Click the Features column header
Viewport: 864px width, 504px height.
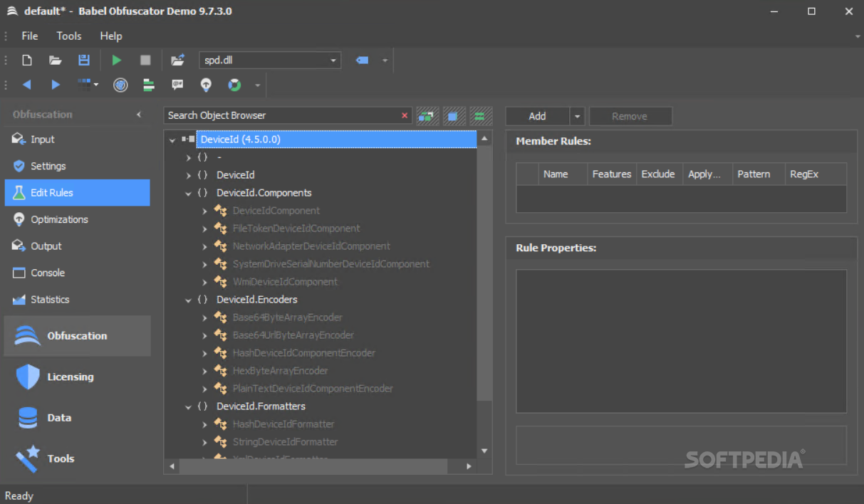tap(612, 174)
